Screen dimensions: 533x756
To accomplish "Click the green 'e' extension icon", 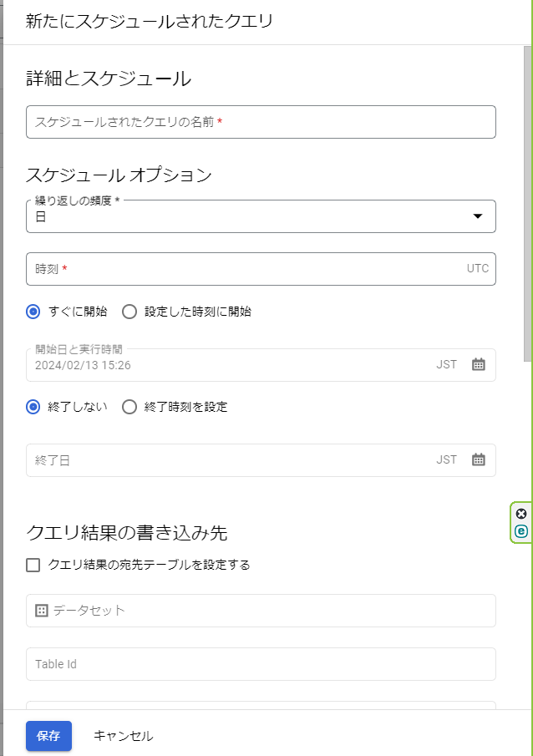I will (x=521, y=530).
